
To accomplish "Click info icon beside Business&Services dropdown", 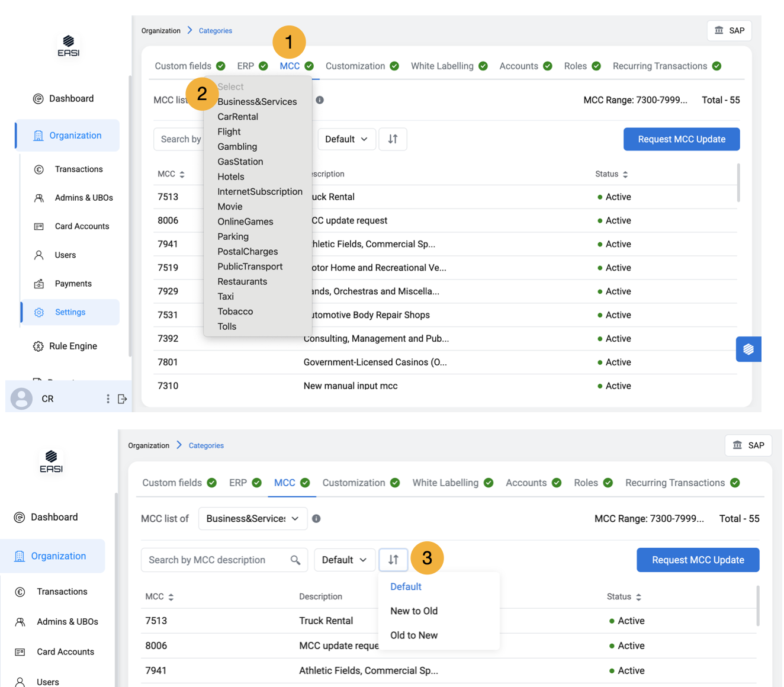I will click(316, 519).
